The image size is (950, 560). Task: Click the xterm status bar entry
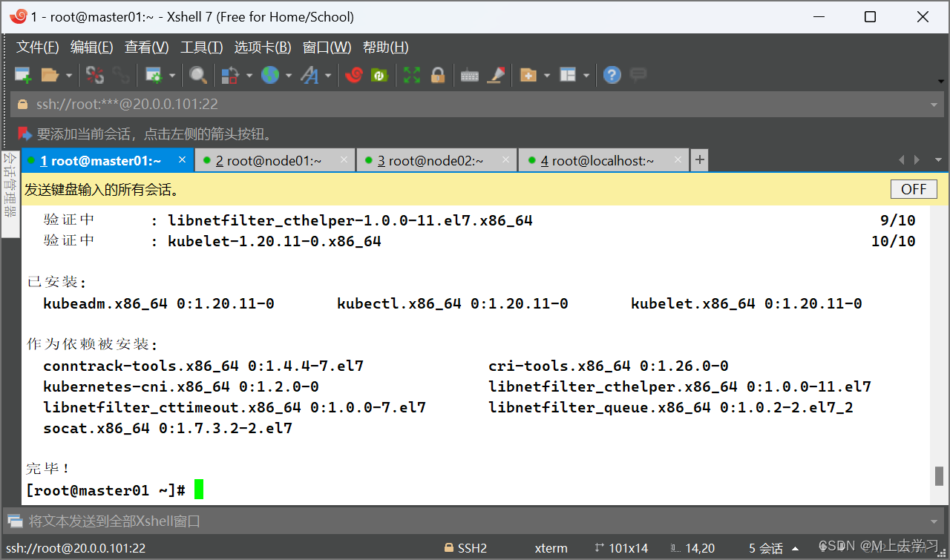pos(551,548)
